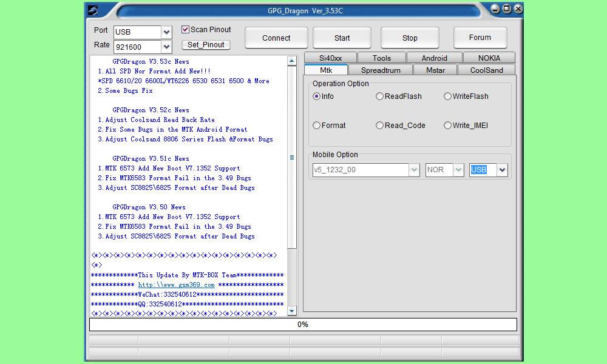
Task: Click the Set_Pinout button
Action: click(x=206, y=45)
